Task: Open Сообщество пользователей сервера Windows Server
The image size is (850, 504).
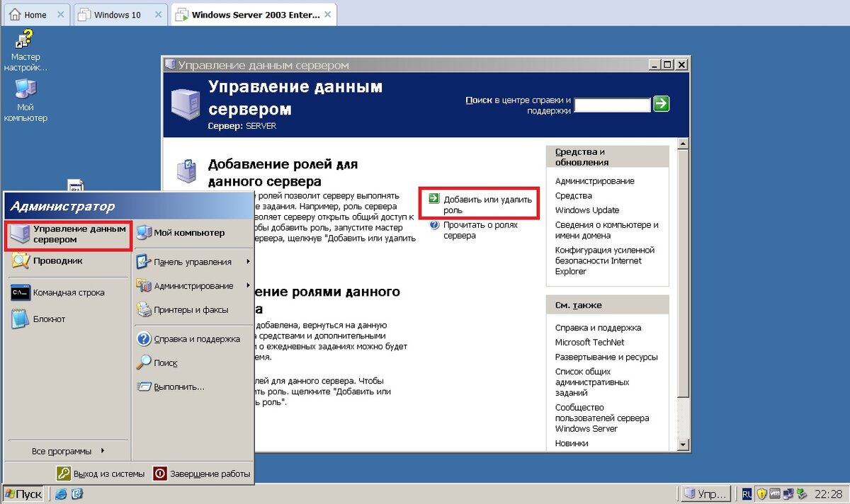Action: 601,418
